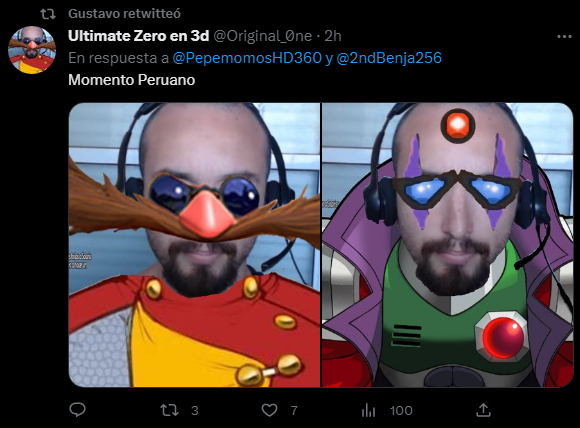
Task: Open the @PepemomosHD360 mention
Action: tap(247, 58)
